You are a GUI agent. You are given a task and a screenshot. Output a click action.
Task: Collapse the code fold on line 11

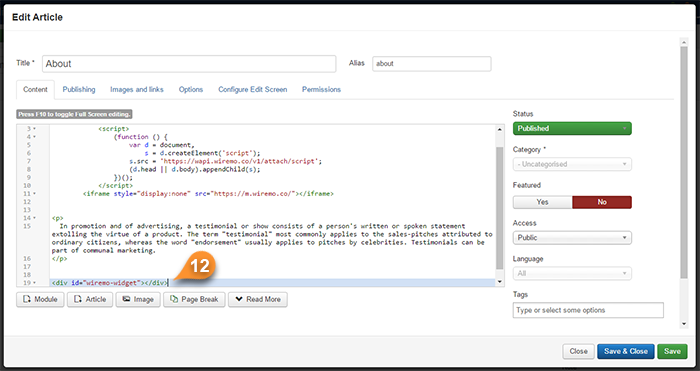click(x=34, y=194)
